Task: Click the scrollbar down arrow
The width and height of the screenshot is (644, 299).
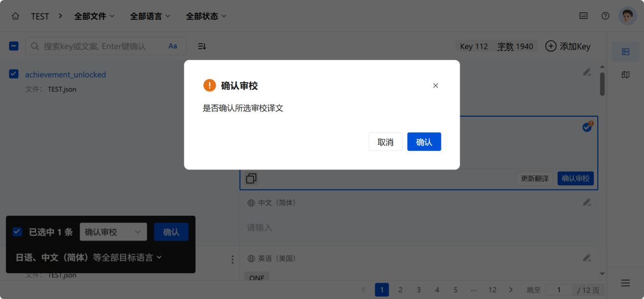Action: pyautogui.click(x=602, y=274)
